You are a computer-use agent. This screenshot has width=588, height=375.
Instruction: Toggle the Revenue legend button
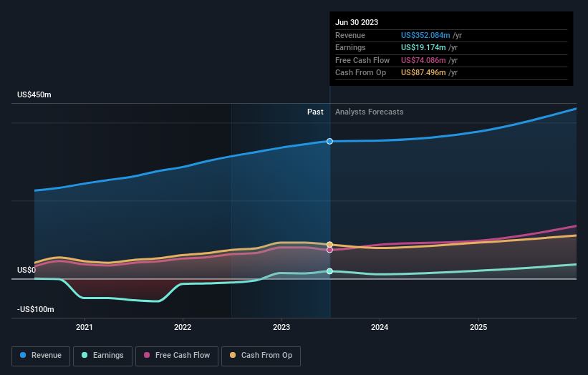point(41,356)
